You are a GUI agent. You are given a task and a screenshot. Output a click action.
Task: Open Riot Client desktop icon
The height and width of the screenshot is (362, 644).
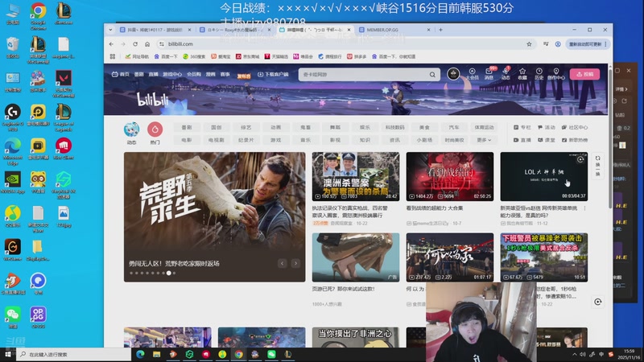tap(64, 149)
